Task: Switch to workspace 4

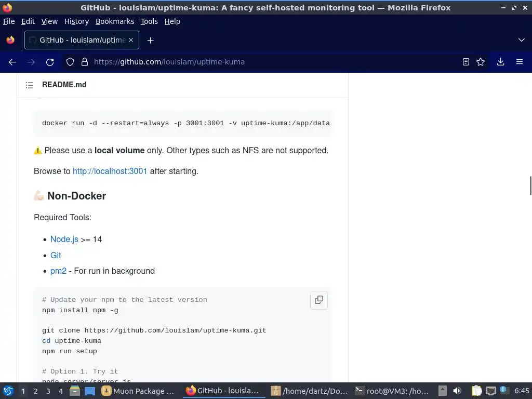Action: (61, 391)
